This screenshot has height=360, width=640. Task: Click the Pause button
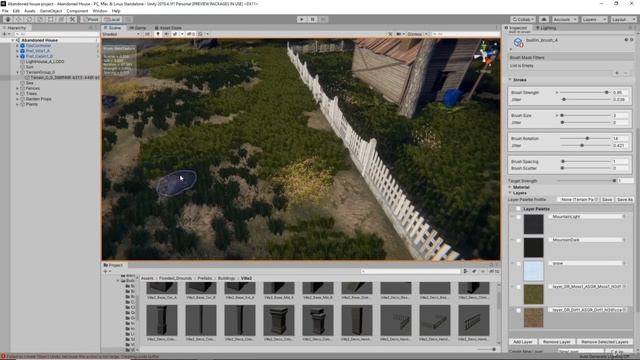coord(313,19)
